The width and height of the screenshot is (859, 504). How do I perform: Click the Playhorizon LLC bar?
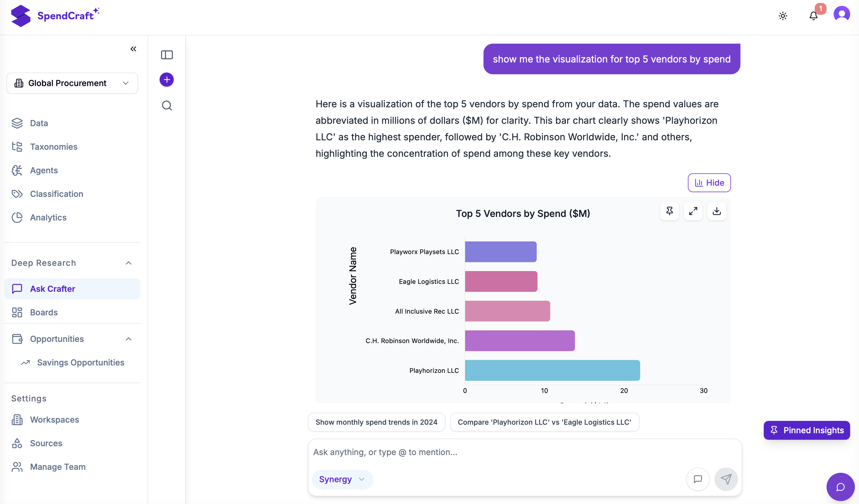pos(553,370)
